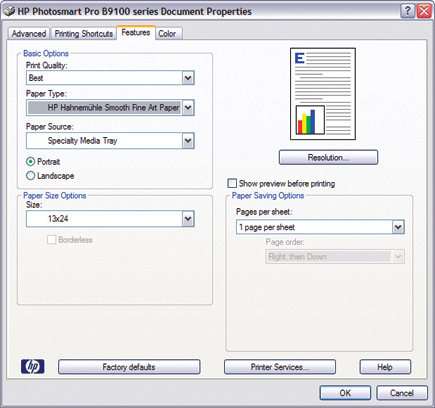Enable Show preview before printing
The image size is (435, 408).
[232, 183]
